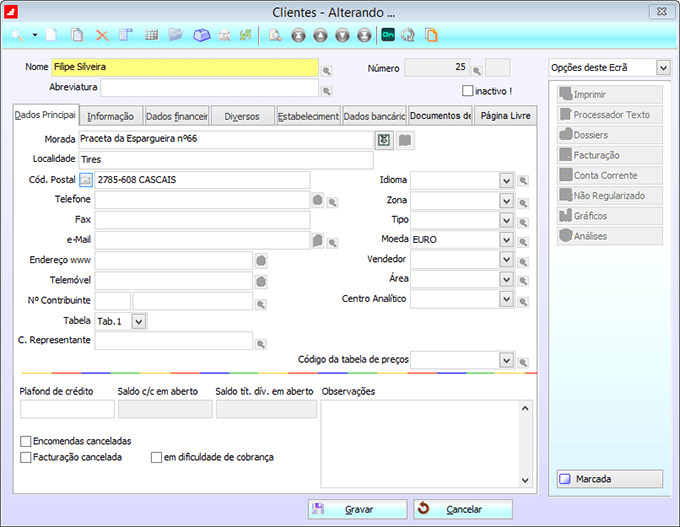Viewport: 680px width, 527px height.
Task: Switch to Página Livre tab
Action: [x=506, y=116]
